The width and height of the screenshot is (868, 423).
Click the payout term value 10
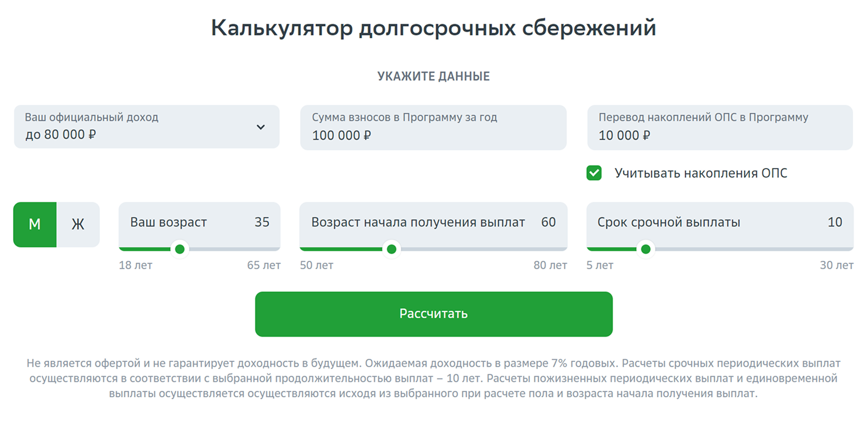pos(835,222)
